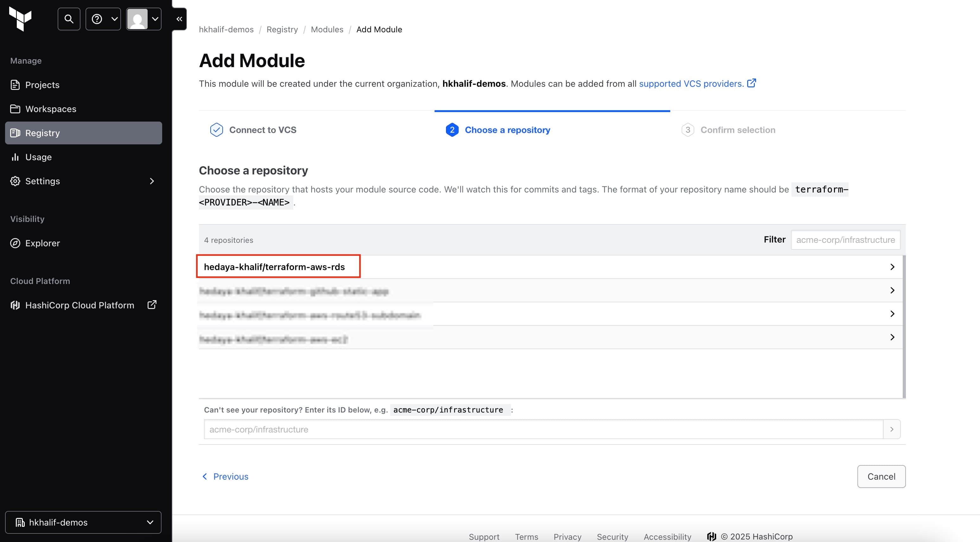The image size is (980, 542).
Task: Open Usage page from sidebar
Action: coord(38,157)
